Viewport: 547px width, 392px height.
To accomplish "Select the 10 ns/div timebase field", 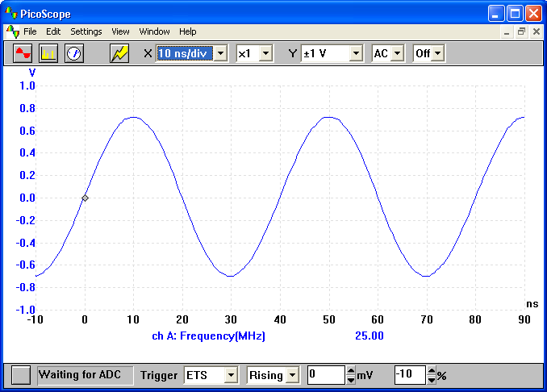I will point(185,53).
